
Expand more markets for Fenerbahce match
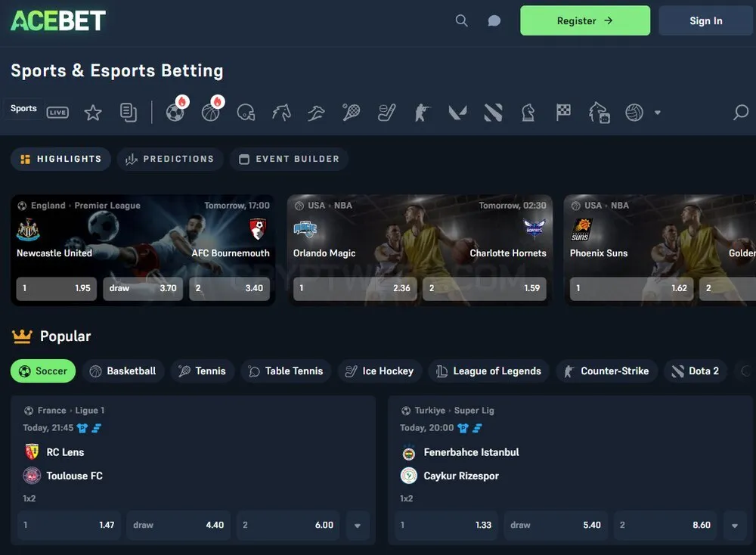pyautogui.click(x=735, y=526)
